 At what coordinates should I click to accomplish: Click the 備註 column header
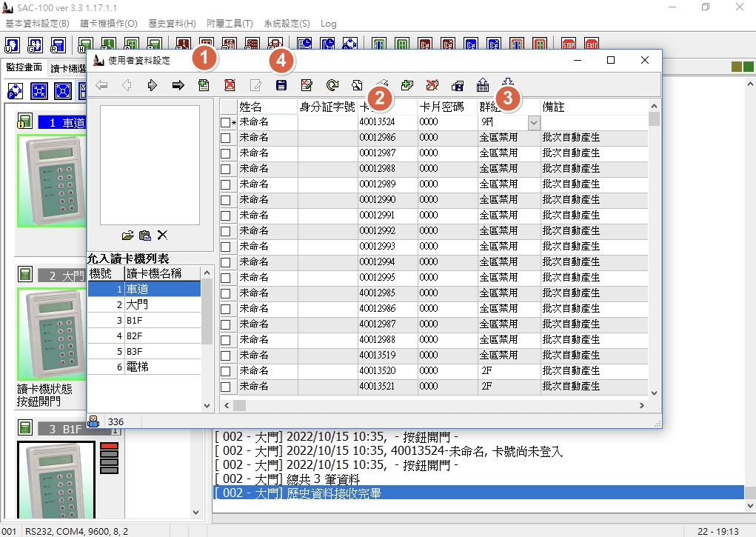(594, 107)
